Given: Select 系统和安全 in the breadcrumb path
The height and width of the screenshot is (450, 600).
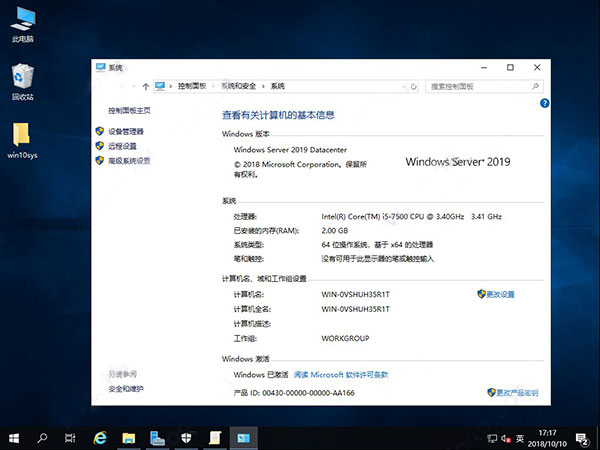Looking at the screenshot, I should [238, 87].
